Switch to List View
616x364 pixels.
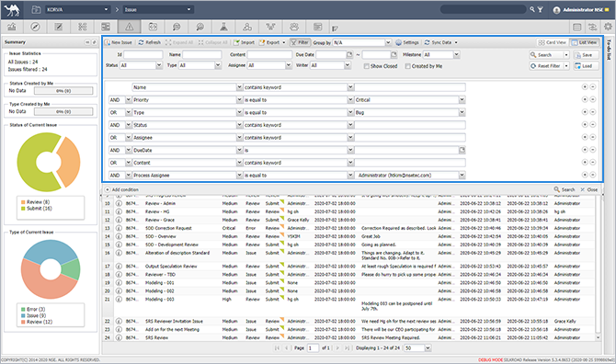click(584, 42)
